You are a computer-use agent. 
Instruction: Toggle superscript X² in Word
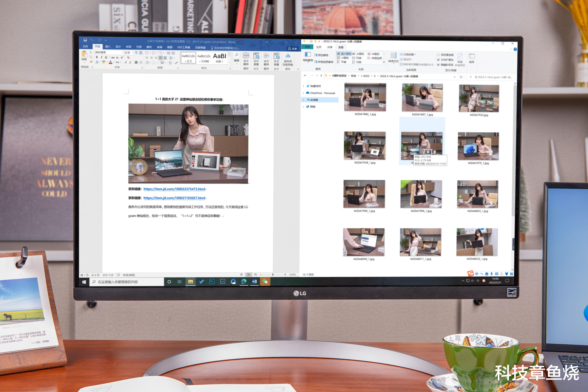click(x=122, y=58)
